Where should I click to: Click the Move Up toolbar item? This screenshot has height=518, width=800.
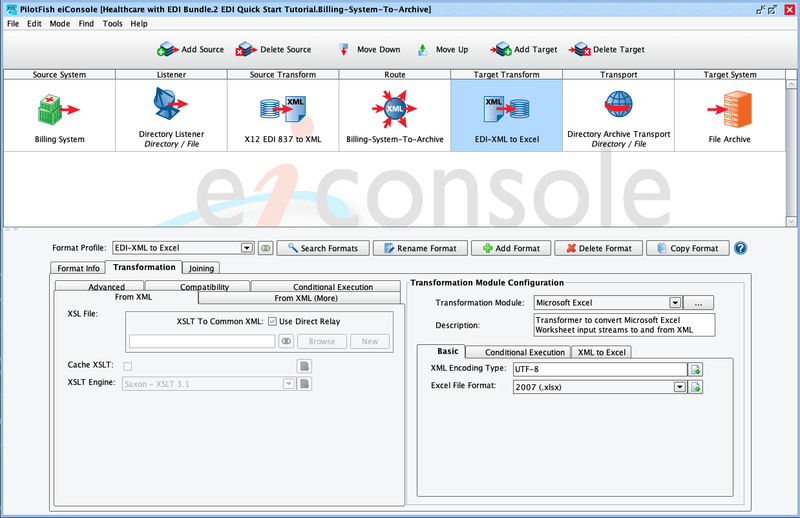coord(443,50)
